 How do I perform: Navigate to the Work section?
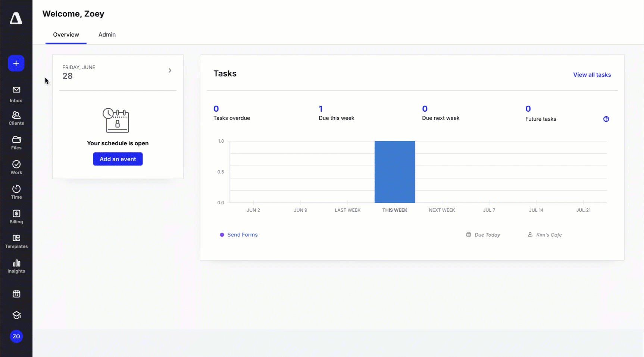point(16,167)
